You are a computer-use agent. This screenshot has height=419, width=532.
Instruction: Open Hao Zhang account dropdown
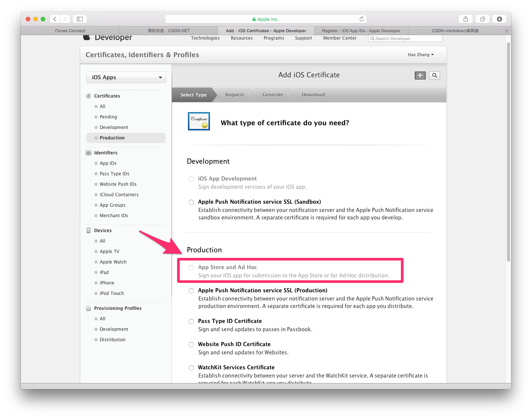421,55
